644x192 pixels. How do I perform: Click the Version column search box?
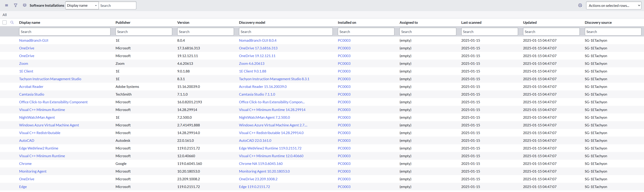pyautogui.click(x=205, y=32)
